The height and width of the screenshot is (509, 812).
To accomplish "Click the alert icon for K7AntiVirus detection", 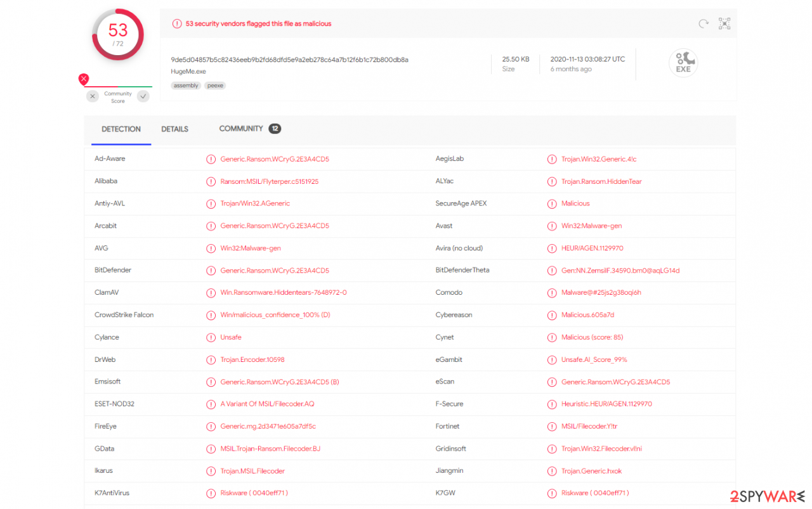I will point(211,493).
